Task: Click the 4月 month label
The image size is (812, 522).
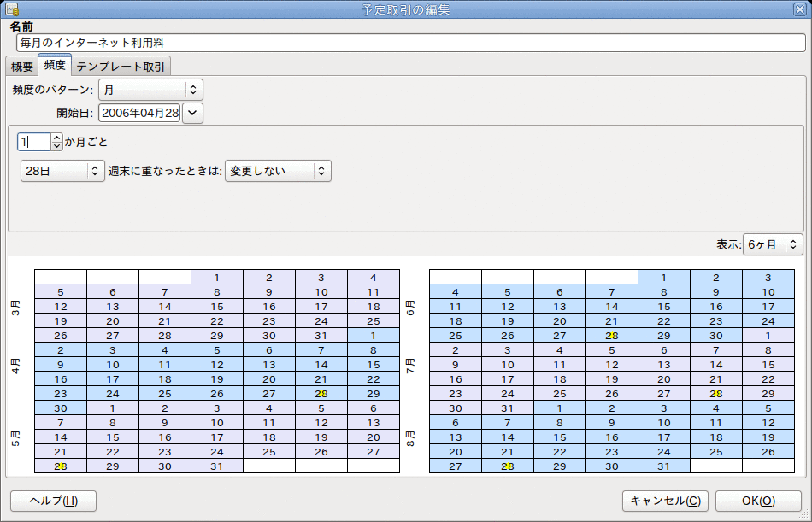Action: coord(16,367)
